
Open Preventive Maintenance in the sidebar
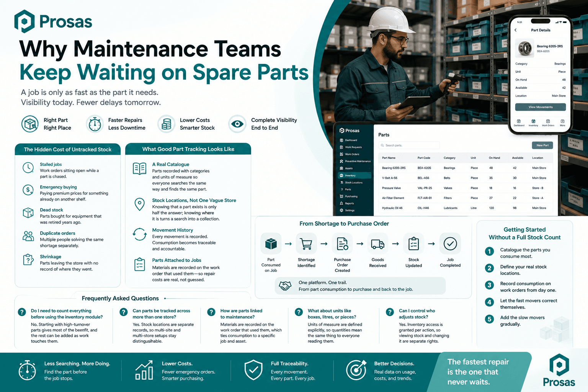pyautogui.click(x=355, y=161)
